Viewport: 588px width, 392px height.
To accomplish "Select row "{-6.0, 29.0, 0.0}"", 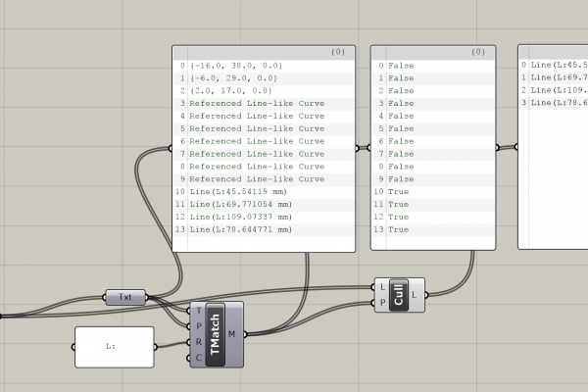I will (264, 78).
